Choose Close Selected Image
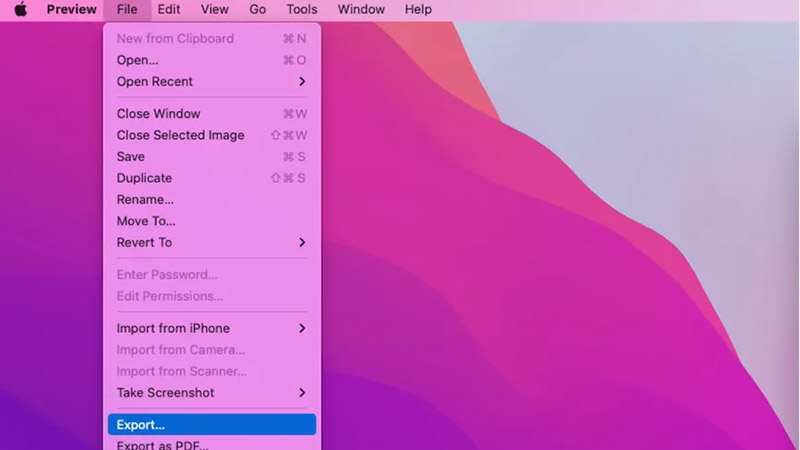The image size is (800, 450). [180, 135]
